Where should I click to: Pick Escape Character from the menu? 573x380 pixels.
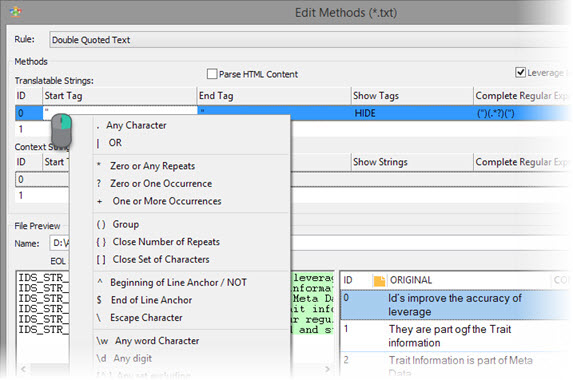tap(146, 318)
